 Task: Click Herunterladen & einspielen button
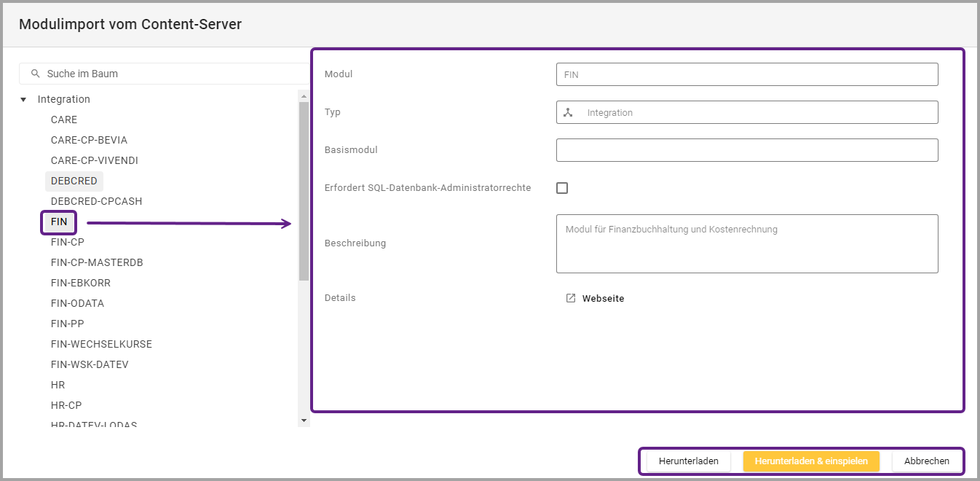pyautogui.click(x=811, y=461)
